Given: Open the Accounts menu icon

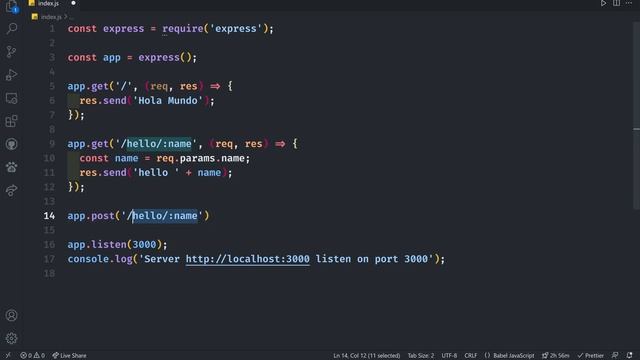Looking at the screenshot, I should tap(12, 315).
